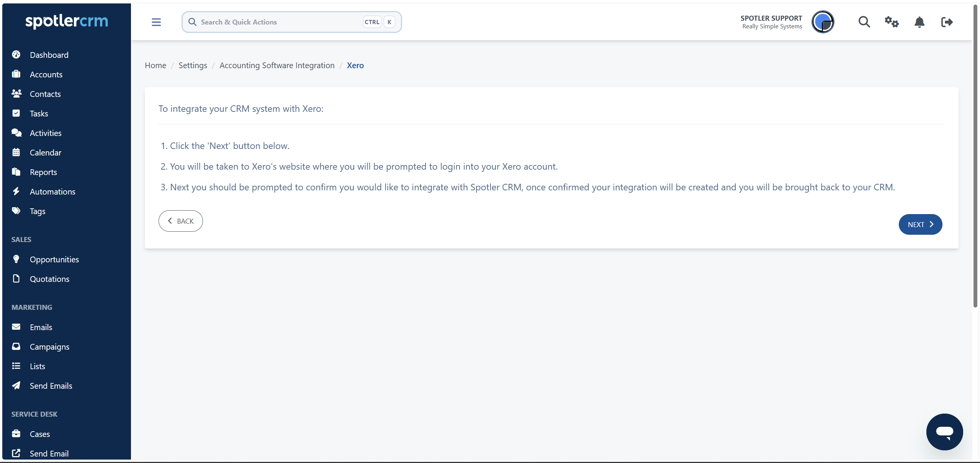Click the Automations lightning bolt icon
Screen dimensions: 980x463
[x=16, y=191]
